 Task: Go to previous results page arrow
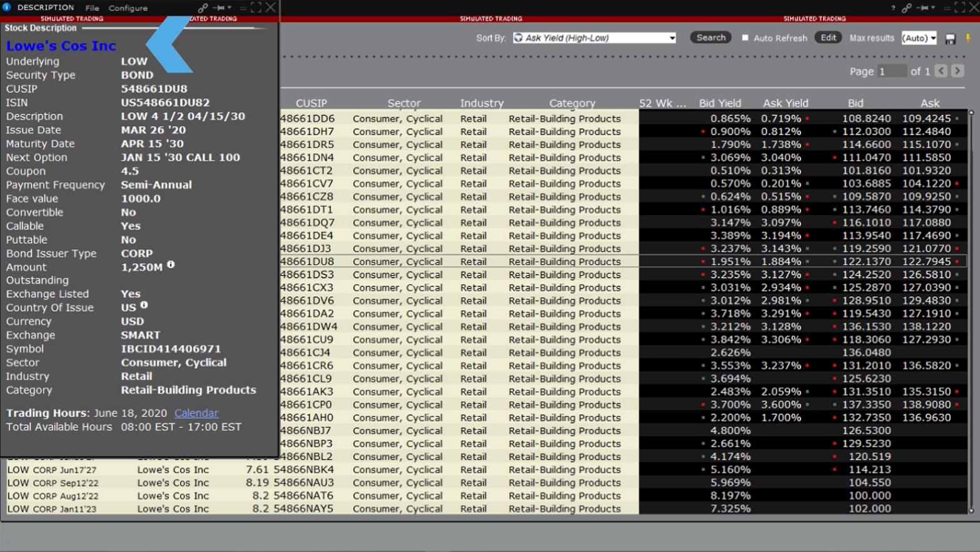coord(941,71)
